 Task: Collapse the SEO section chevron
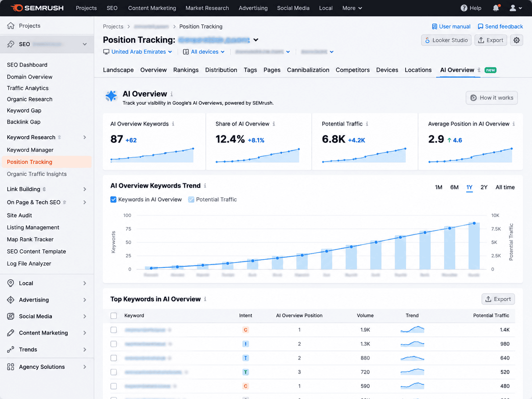coord(85,44)
